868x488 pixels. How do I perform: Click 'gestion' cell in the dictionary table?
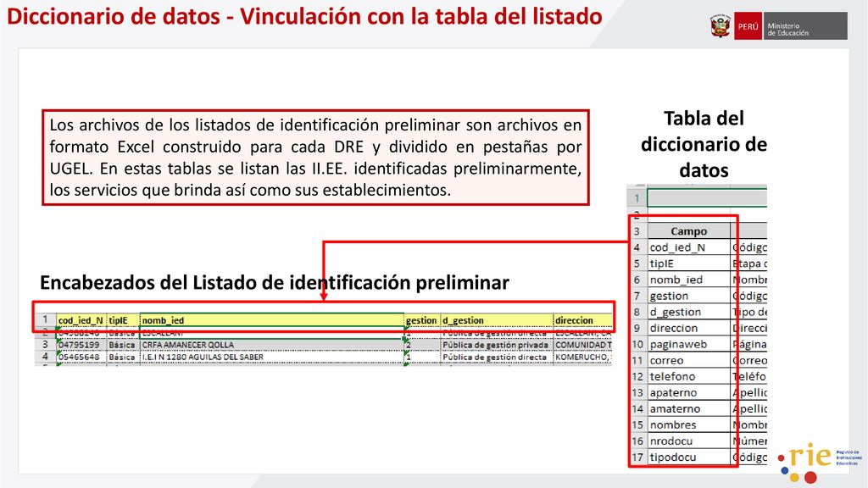pos(688,296)
